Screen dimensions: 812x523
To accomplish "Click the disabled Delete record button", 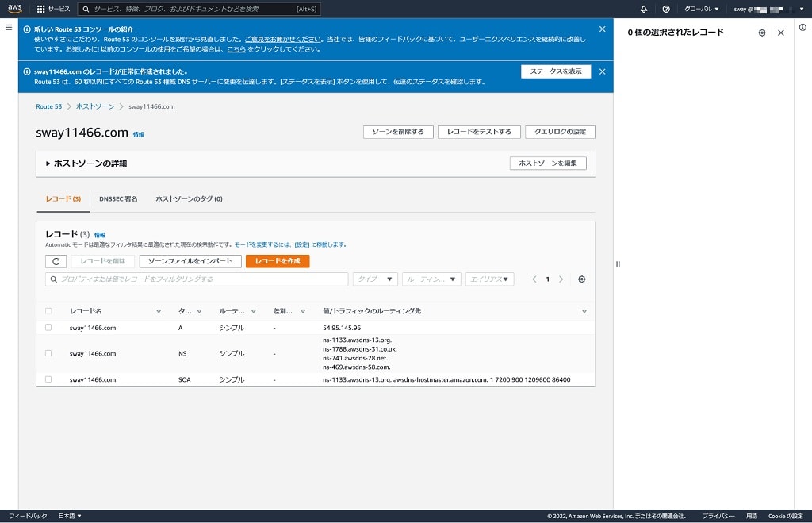I will (x=102, y=261).
